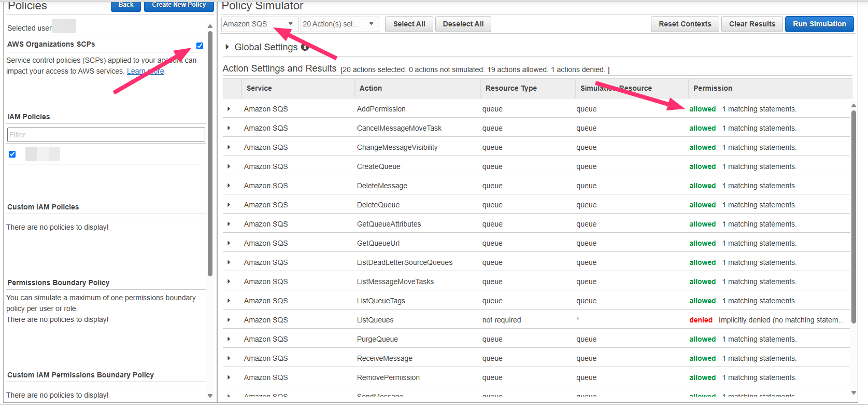Screen dimensions: 868x408
Task: Click the Clear Results button
Action: [x=752, y=24]
